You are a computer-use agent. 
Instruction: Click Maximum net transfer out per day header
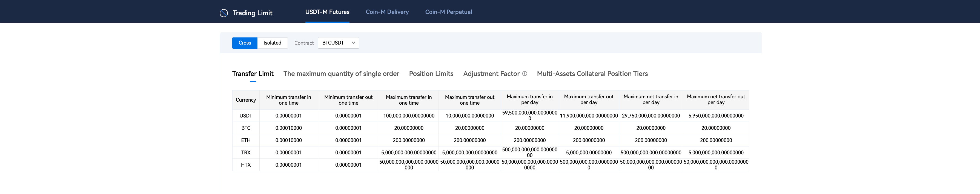tap(716, 99)
